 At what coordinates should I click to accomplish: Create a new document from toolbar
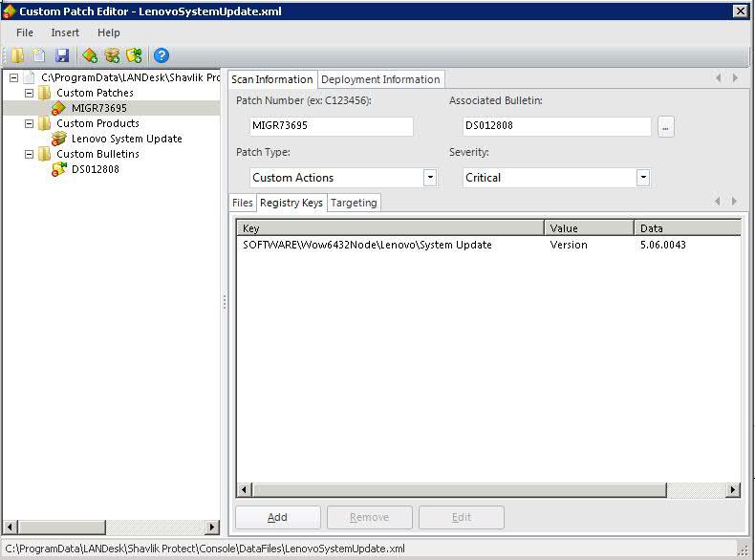(x=39, y=55)
